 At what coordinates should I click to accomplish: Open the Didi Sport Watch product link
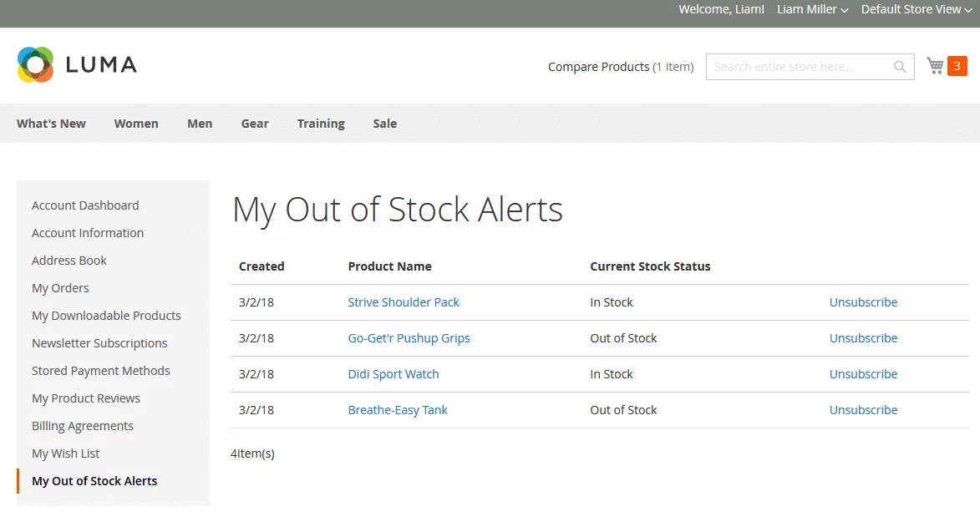[x=393, y=374]
